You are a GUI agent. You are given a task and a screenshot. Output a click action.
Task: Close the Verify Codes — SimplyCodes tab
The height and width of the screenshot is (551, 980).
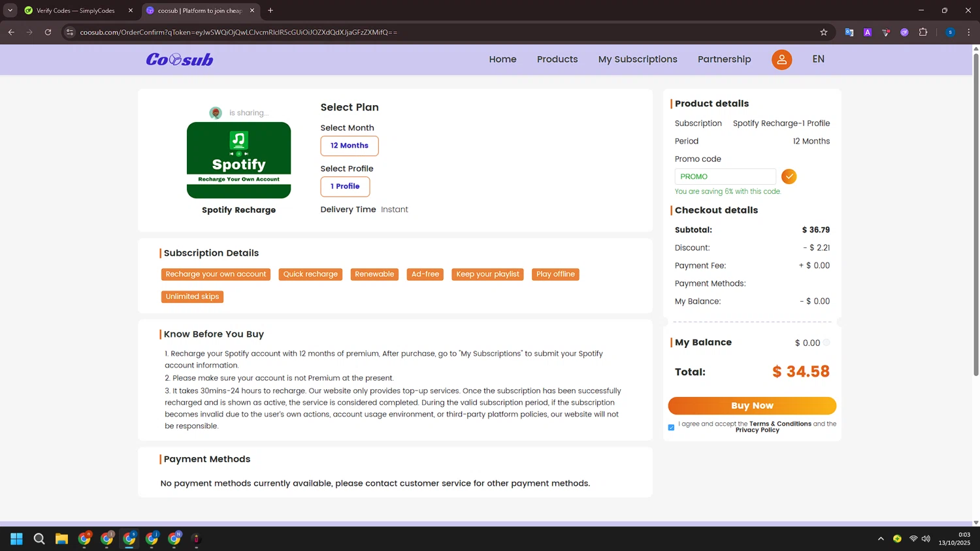(x=131, y=10)
